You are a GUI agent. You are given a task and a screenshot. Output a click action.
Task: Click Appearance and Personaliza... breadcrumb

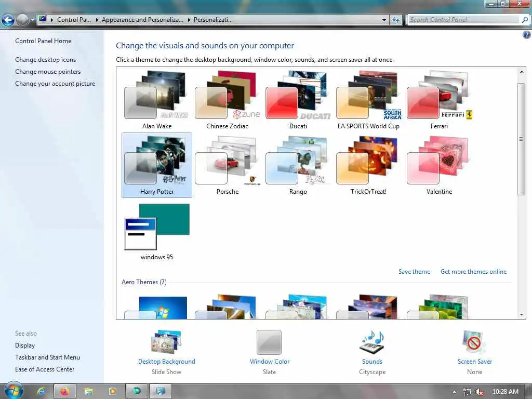click(x=142, y=20)
